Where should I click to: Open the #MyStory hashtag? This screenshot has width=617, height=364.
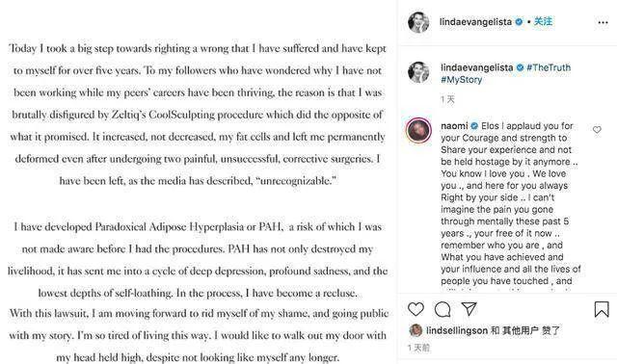461,80
